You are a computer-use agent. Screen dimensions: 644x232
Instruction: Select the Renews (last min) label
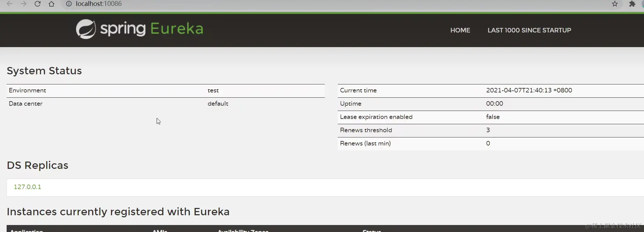(365, 143)
